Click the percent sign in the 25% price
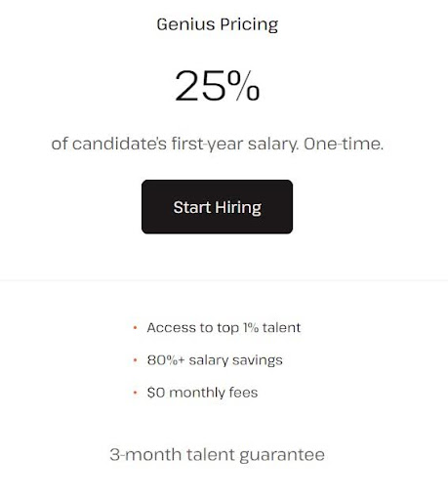This screenshot has width=448, height=500. (244, 86)
